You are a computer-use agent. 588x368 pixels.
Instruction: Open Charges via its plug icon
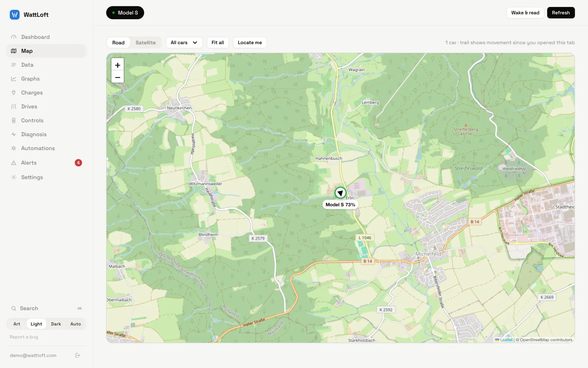coord(14,93)
